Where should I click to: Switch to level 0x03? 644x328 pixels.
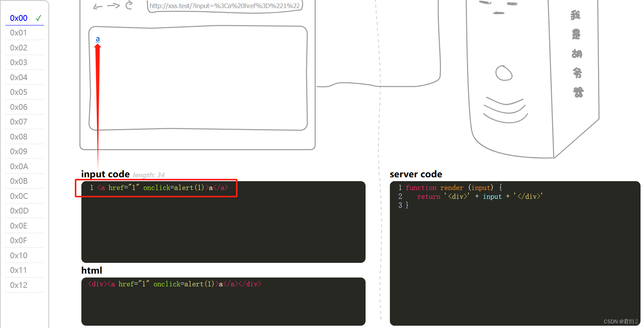pyautogui.click(x=19, y=62)
